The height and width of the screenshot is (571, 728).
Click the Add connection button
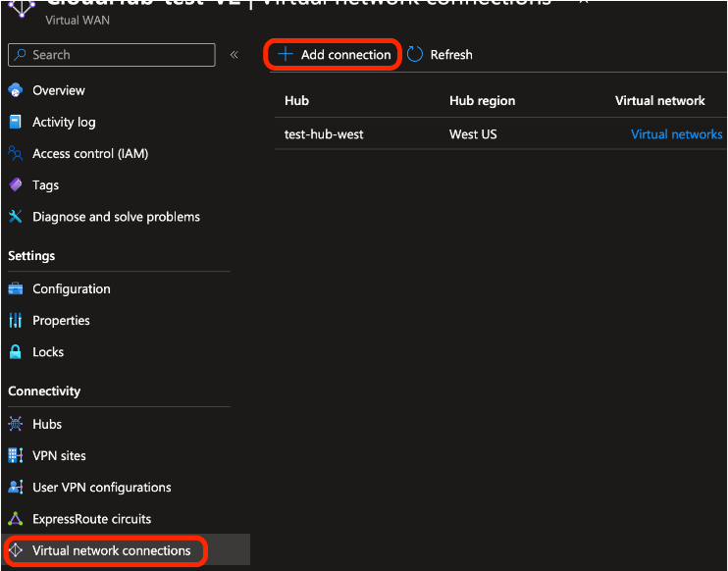pyautogui.click(x=335, y=55)
